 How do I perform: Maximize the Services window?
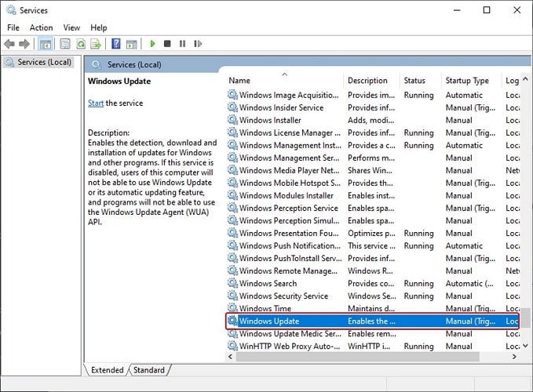pos(487,10)
